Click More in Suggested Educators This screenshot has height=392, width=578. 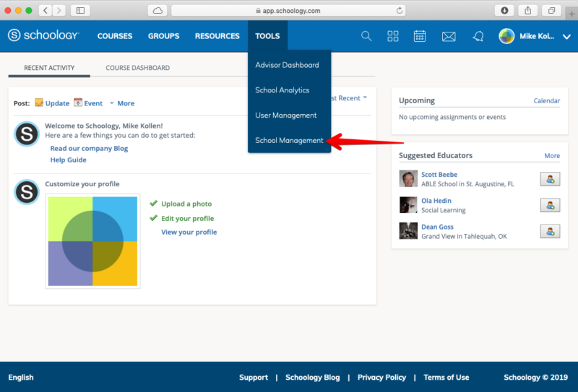(552, 156)
